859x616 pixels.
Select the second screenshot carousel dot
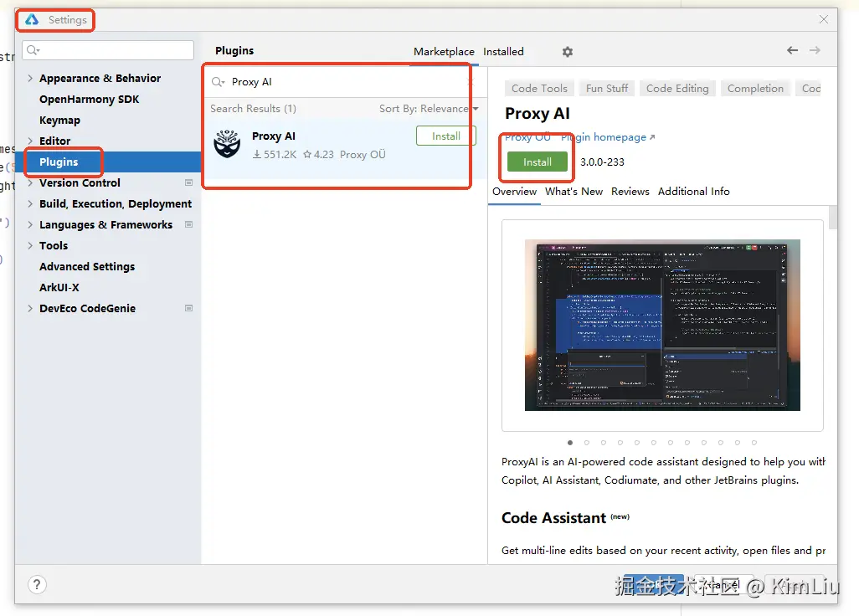[587, 443]
